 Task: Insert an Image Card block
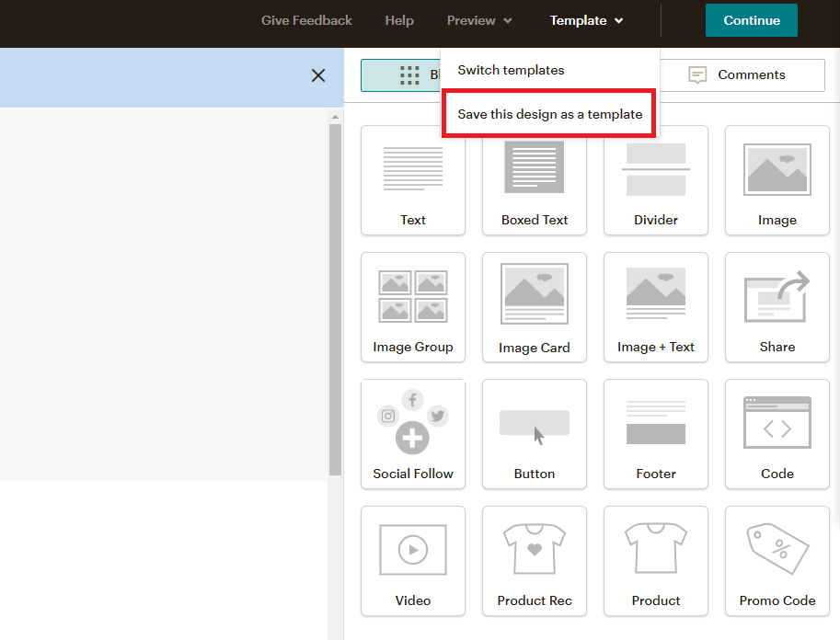[534, 307]
